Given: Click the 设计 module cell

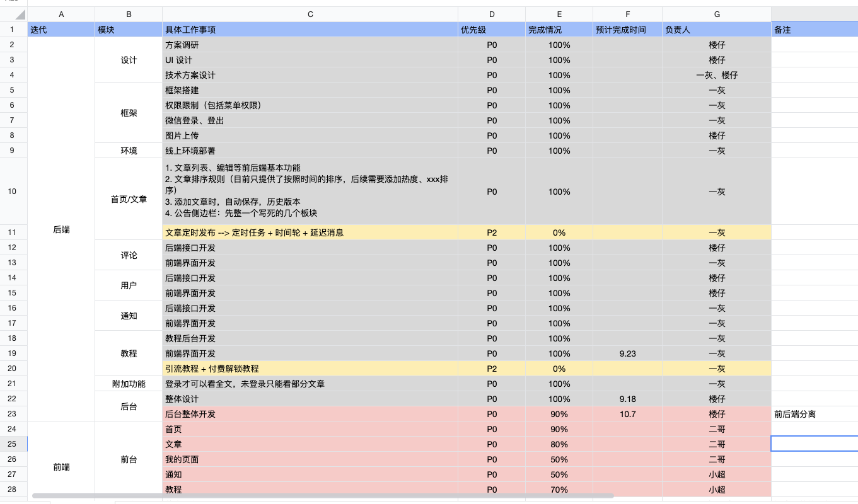Looking at the screenshot, I should pyautogui.click(x=129, y=60).
